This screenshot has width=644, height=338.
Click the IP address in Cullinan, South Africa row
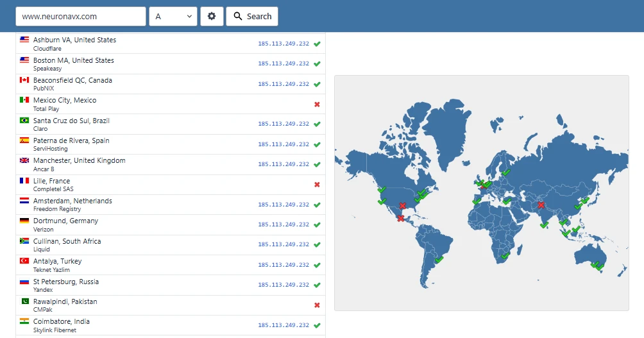[x=284, y=244]
